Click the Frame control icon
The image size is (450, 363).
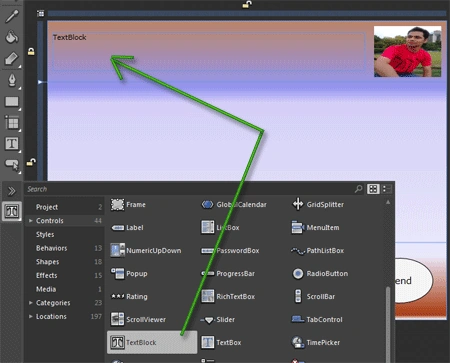point(117,204)
